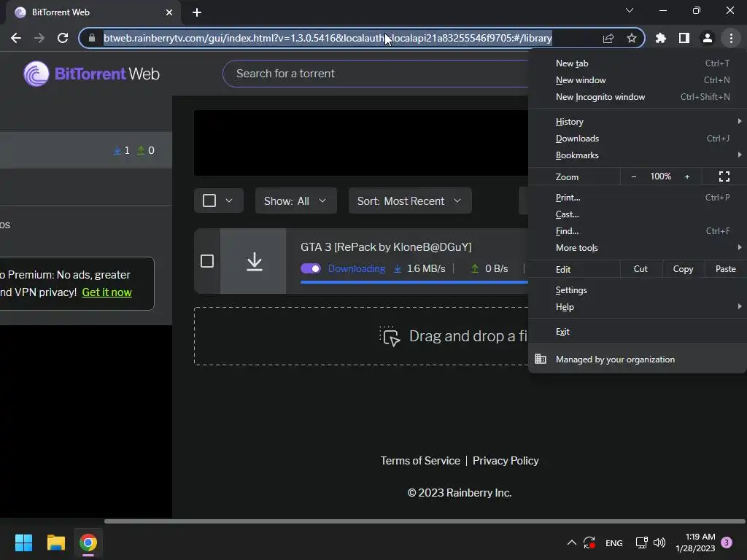Decrease zoom with the minus button
The height and width of the screenshot is (560, 747).
[634, 176]
